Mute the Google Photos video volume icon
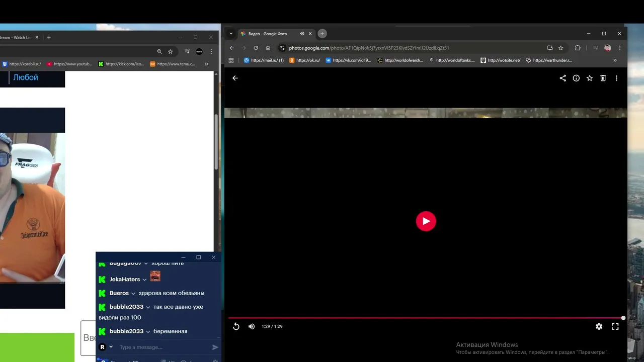This screenshot has height=362, width=644. [x=252, y=326]
